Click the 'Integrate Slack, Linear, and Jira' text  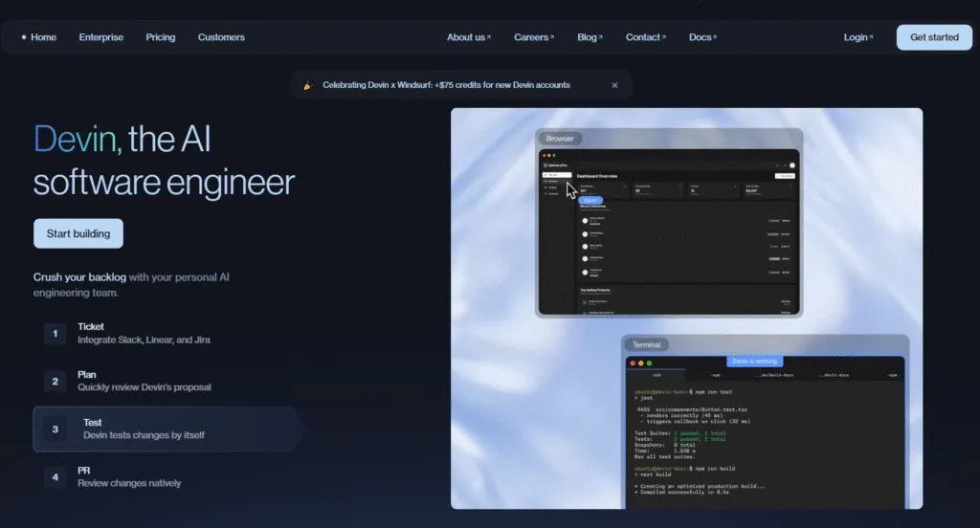click(x=144, y=340)
